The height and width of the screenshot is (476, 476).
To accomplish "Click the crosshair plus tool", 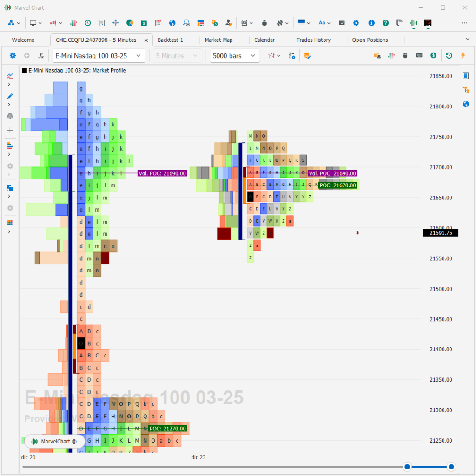I will pos(10,131).
